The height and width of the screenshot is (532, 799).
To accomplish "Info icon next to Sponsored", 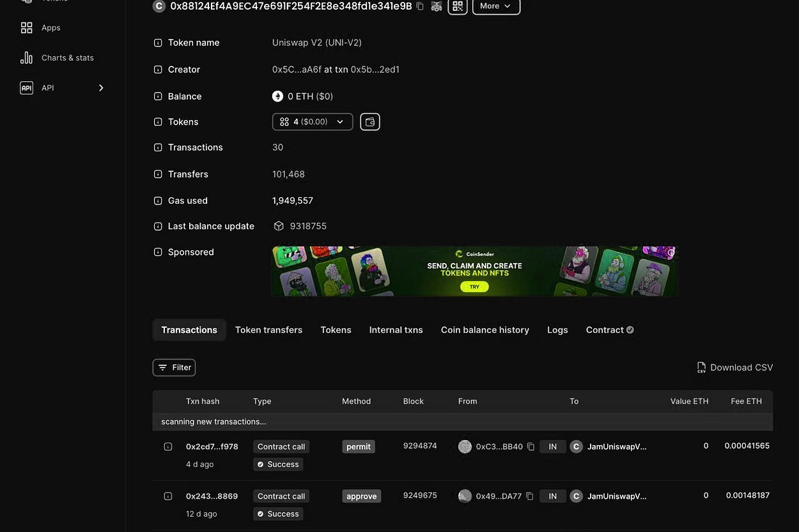I will (158, 252).
